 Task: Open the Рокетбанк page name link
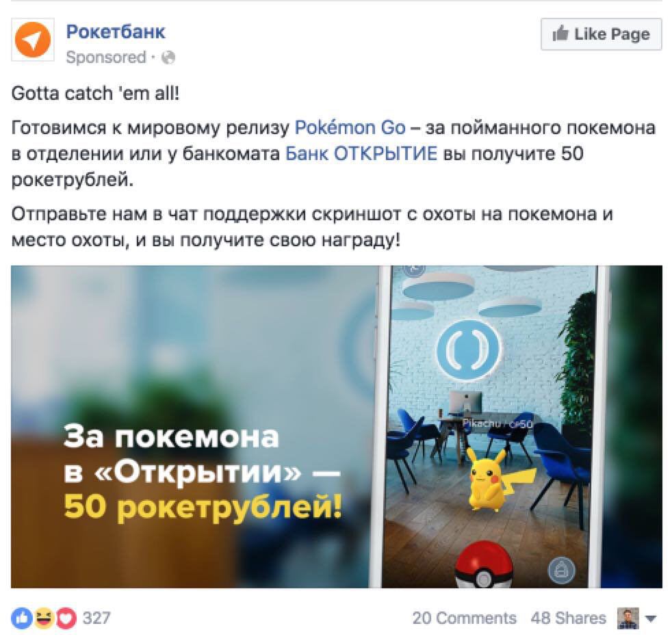115,31
